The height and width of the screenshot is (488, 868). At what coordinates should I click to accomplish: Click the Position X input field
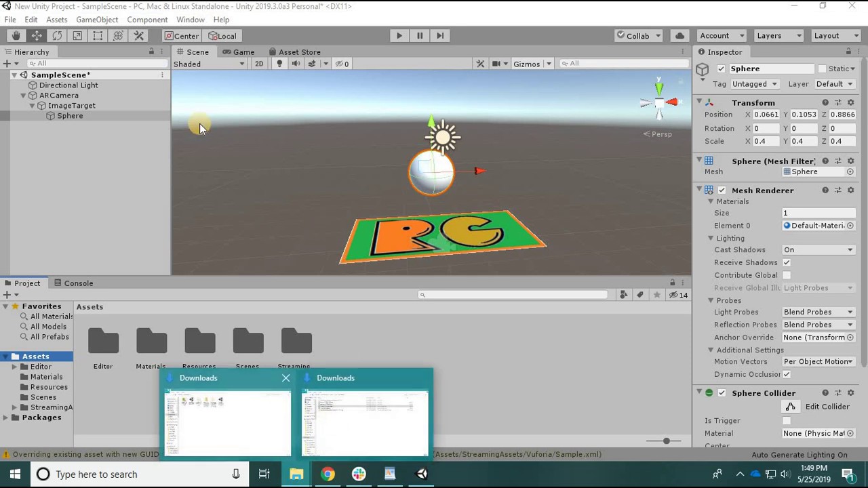click(767, 115)
